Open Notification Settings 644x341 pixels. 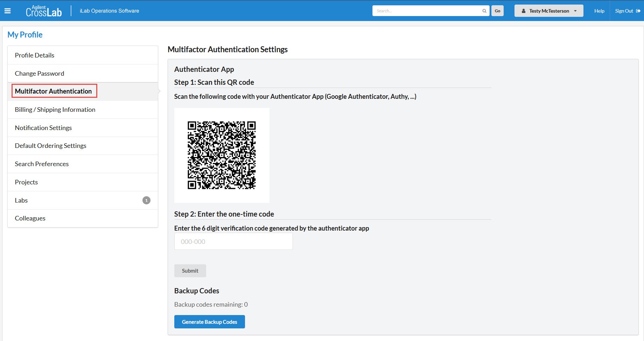click(x=43, y=128)
